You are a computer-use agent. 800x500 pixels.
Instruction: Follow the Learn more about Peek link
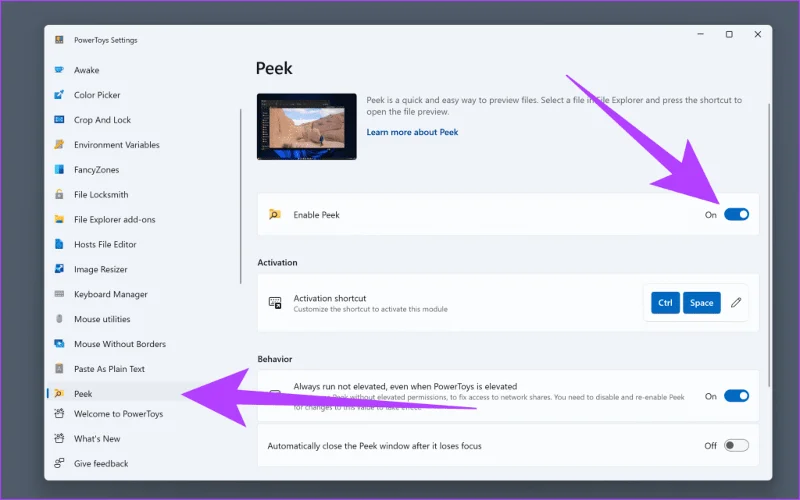tap(412, 132)
